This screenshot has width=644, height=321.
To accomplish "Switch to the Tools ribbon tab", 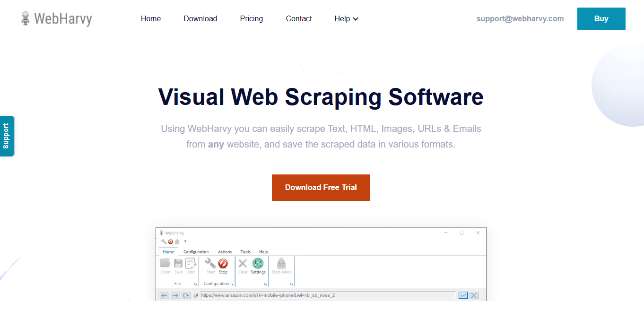I will click(245, 252).
